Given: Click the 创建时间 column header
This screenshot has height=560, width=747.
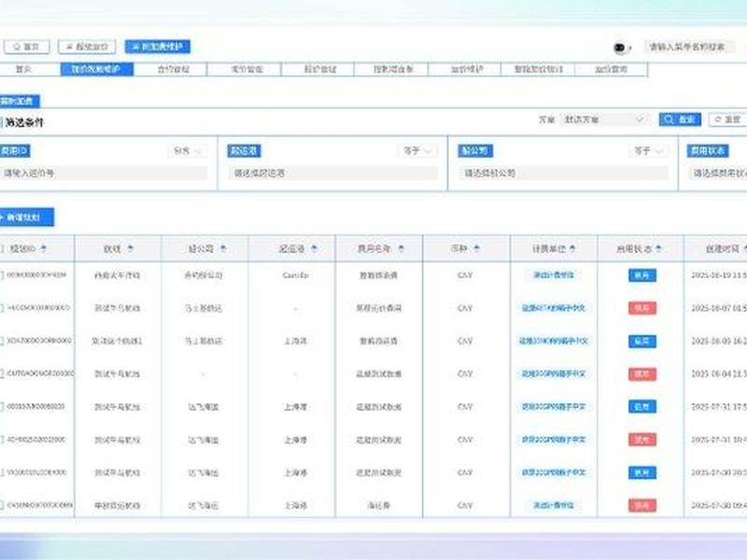Looking at the screenshot, I should pos(722,248).
